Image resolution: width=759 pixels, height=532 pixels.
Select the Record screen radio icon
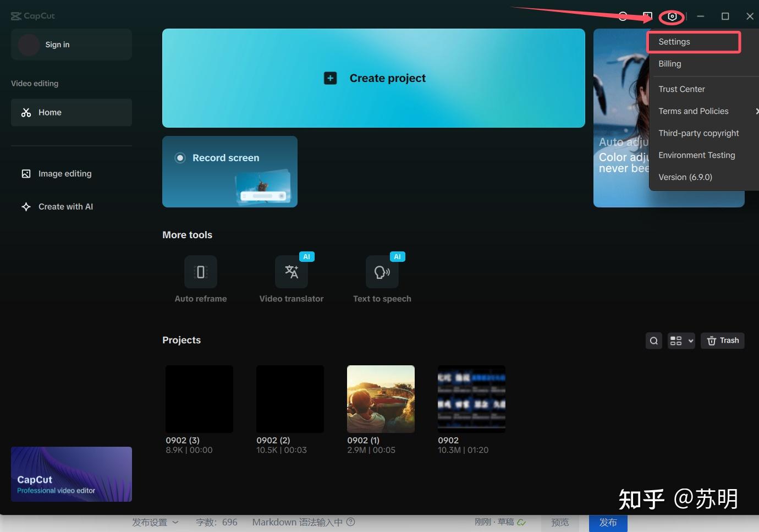tap(180, 158)
